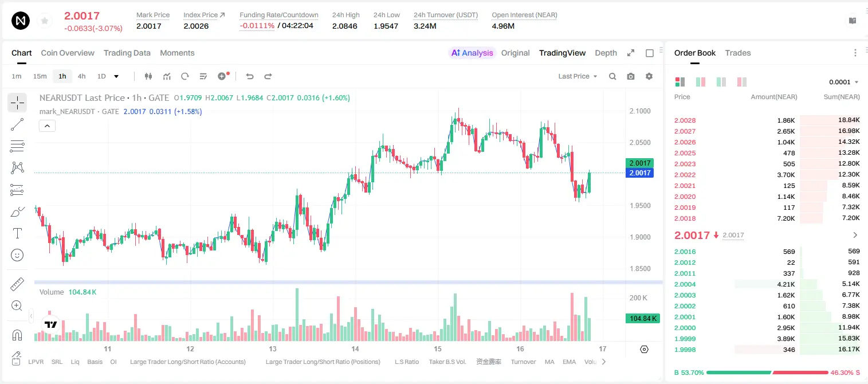Open the Coin Overview tab

pos(68,53)
